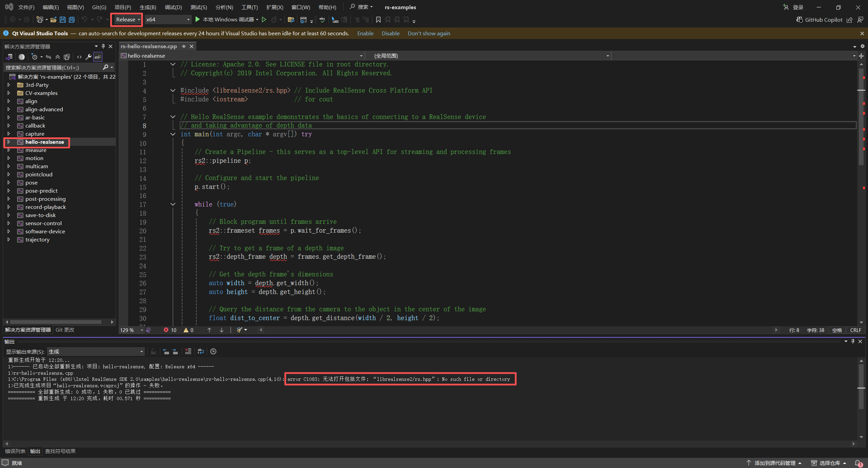Toggle pin on the rs-hello-realsense.cpp tab

[183, 46]
